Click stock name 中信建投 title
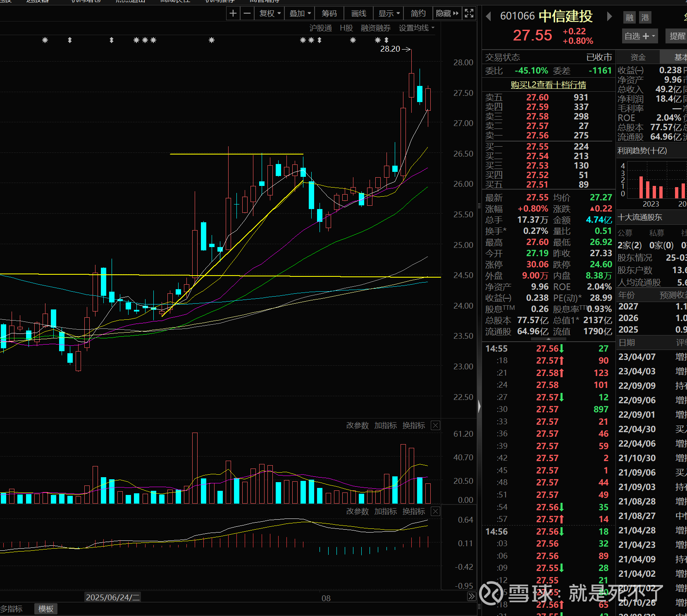The image size is (687, 616). coord(566,17)
